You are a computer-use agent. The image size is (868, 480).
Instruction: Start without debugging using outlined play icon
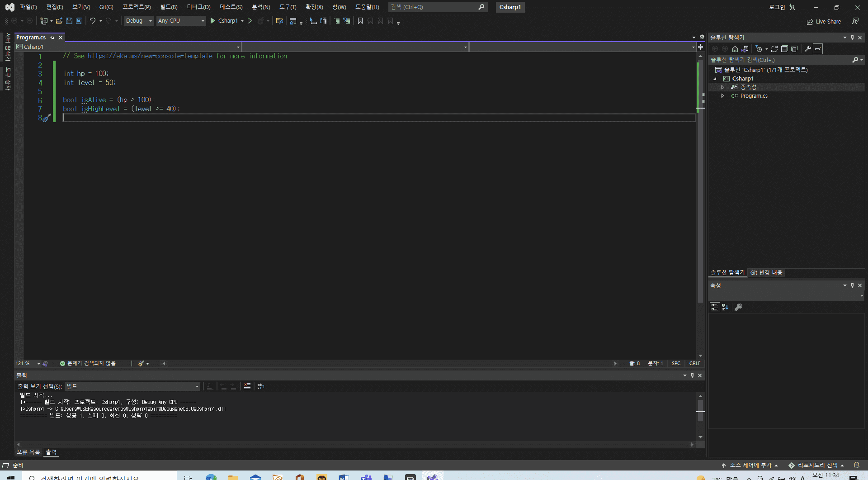tap(250, 21)
